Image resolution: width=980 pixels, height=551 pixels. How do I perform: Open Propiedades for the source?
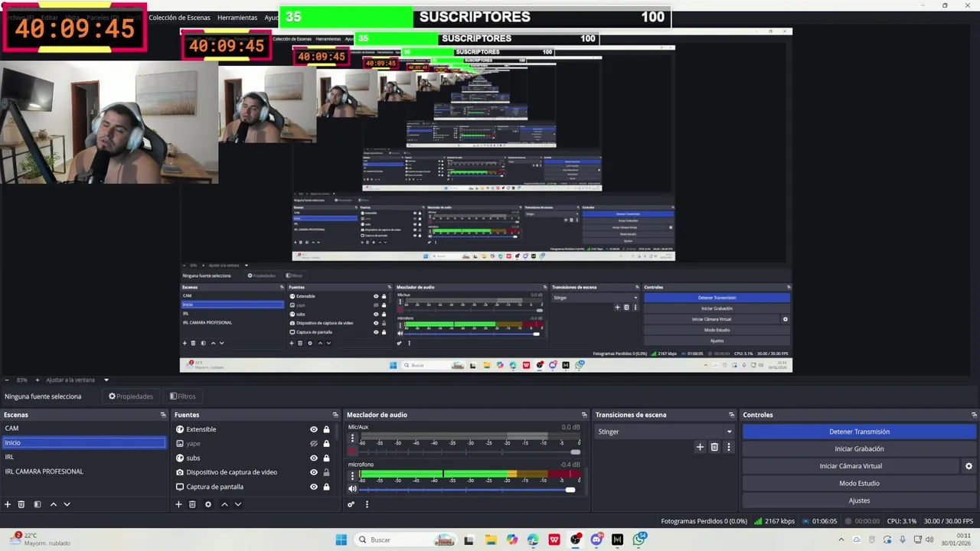pyautogui.click(x=131, y=396)
